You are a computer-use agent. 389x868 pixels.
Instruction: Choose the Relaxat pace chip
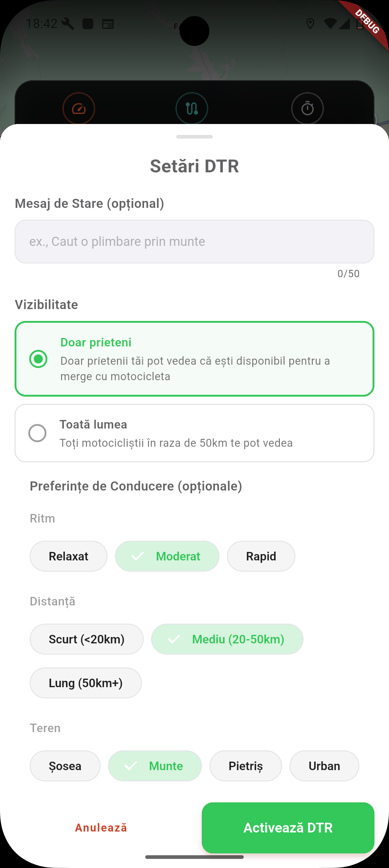pyautogui.click(x=68, y=556)
